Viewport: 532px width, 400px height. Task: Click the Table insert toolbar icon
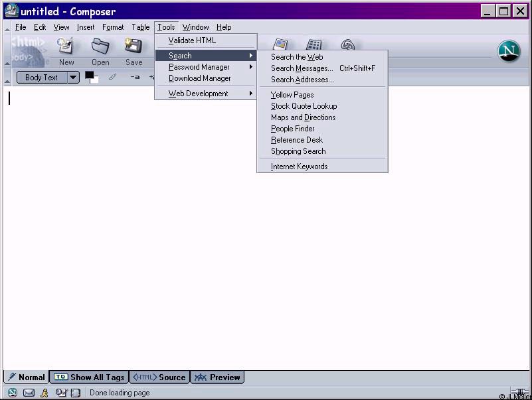click(314, 44)
